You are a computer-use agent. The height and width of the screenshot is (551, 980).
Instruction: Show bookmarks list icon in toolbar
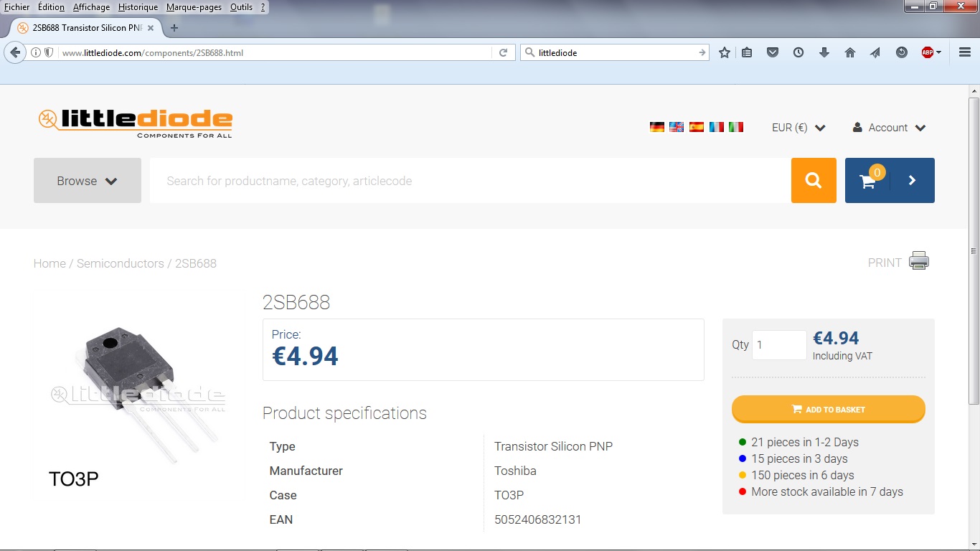tap(747, 52)
